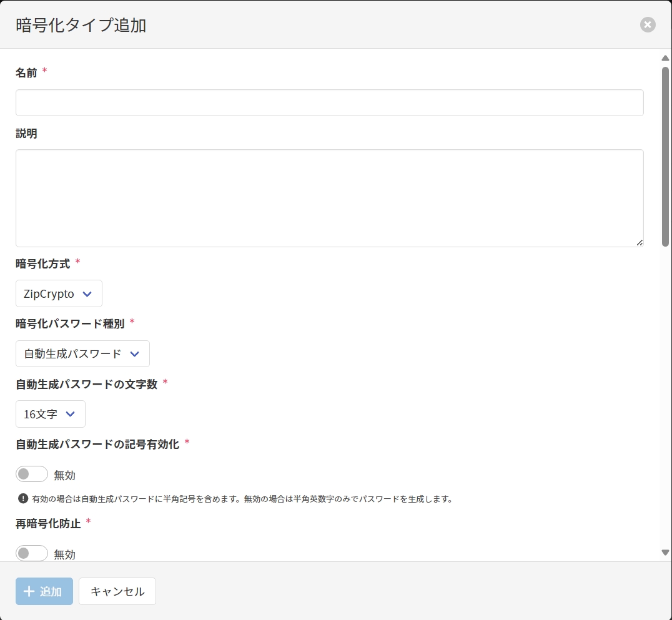Image resolution: width=672 pixels, height=620 pixels.
Task: Click the info icon beside the symbol note
Action: point(23,498)
